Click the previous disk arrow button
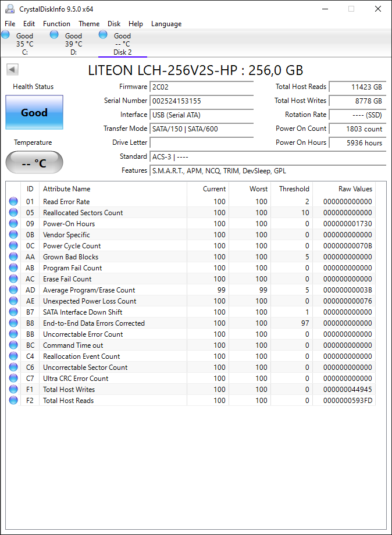This screenshot has width=392, height=535. 12,70
